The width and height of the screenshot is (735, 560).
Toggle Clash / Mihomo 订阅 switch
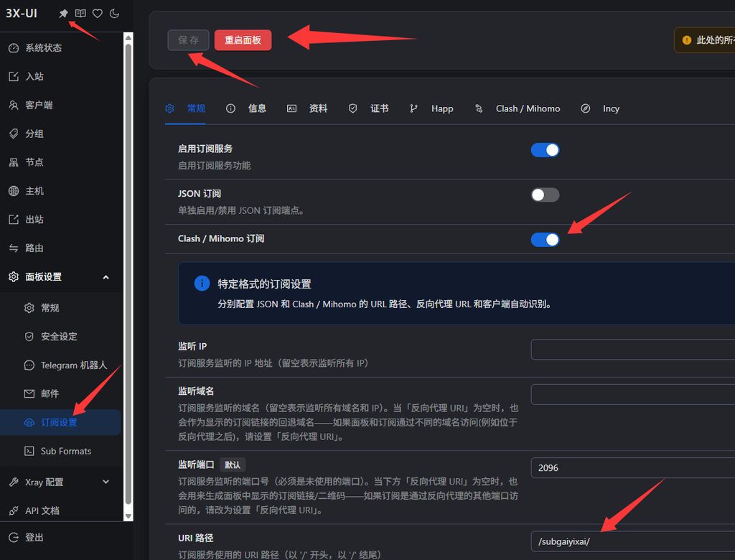tap(545, 240)
